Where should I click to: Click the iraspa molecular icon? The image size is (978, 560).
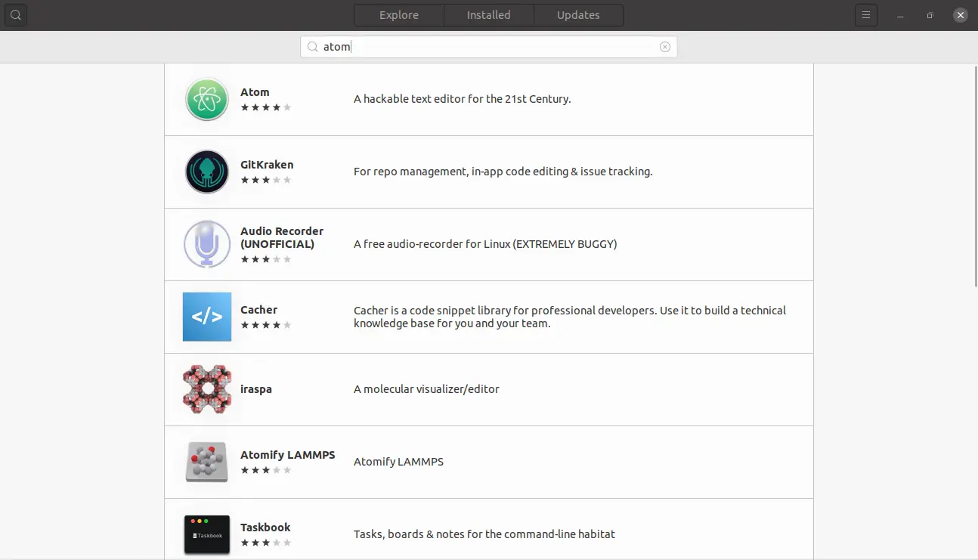point(207,389)
